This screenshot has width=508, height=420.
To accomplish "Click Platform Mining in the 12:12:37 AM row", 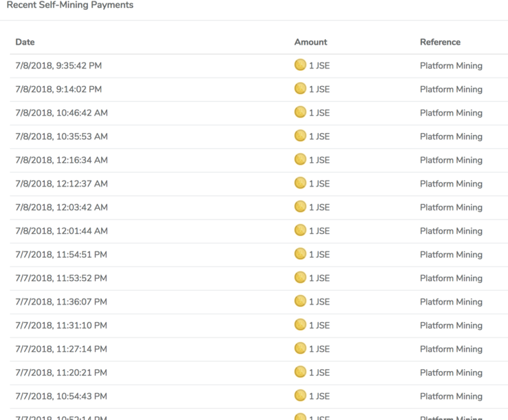I will (x=451, y=184).
